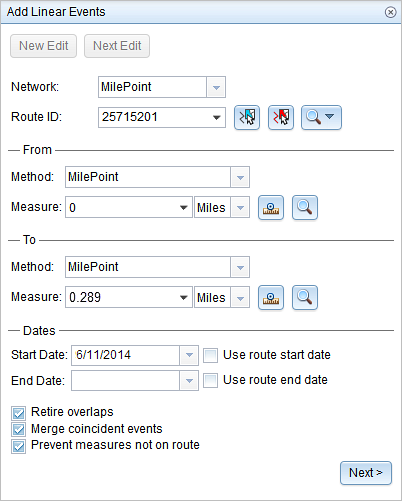402x501 pixels.
Task: Pick From measure on map icon
Action: coord(271,208)
